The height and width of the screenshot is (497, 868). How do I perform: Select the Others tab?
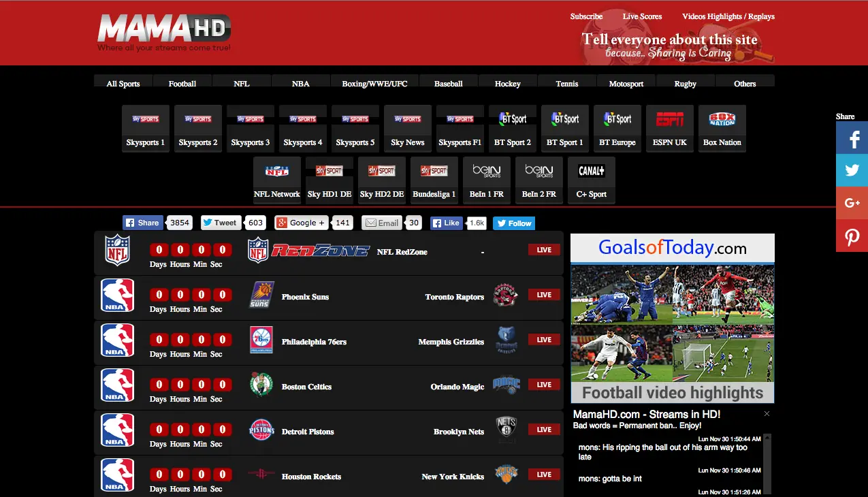(x=745, y=81)
